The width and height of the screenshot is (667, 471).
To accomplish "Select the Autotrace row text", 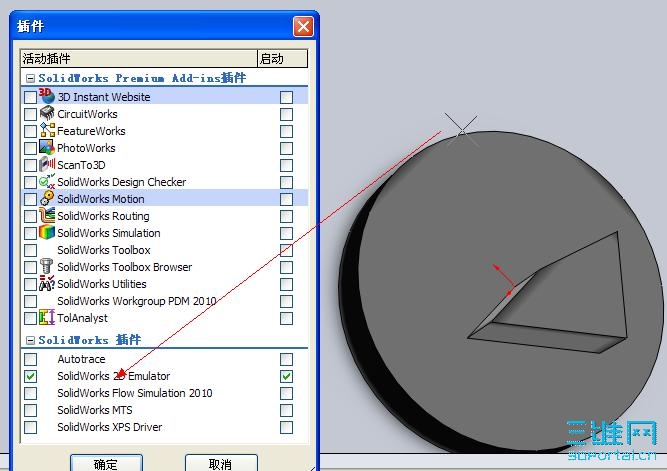I will tap(81, 359).
